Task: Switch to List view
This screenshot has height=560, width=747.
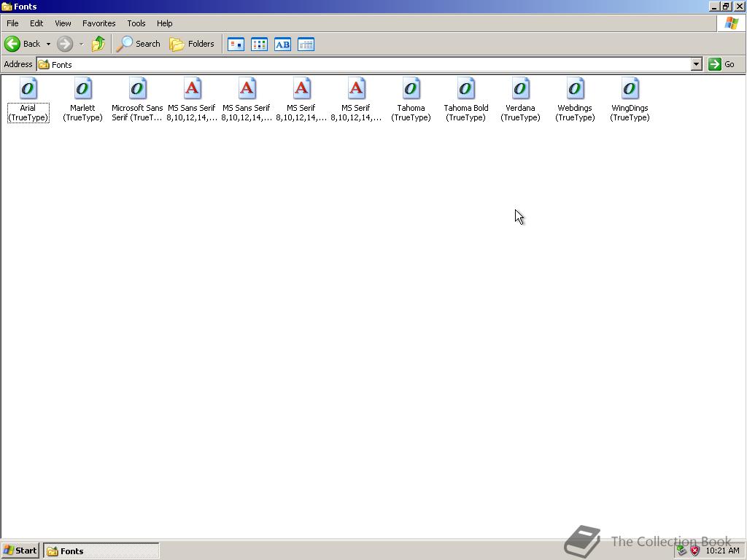Action: point(259,44)
